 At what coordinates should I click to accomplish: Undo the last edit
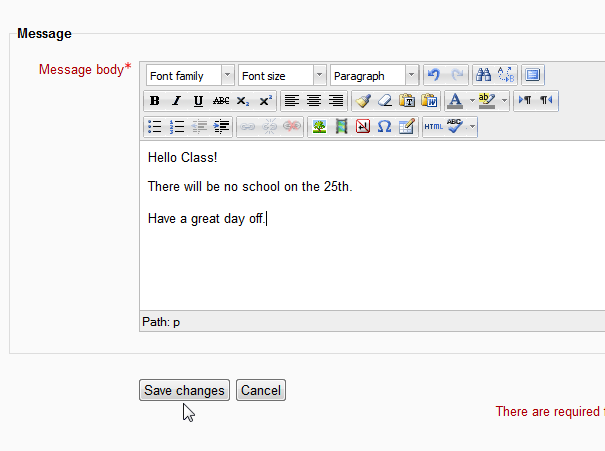pyautogui.click(x=434, y=74)
